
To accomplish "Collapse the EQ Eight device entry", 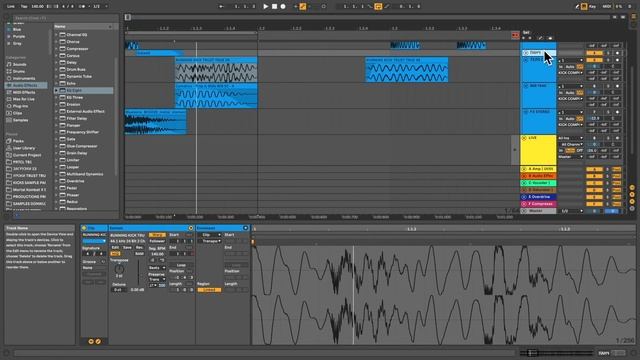I will (56, 90).
